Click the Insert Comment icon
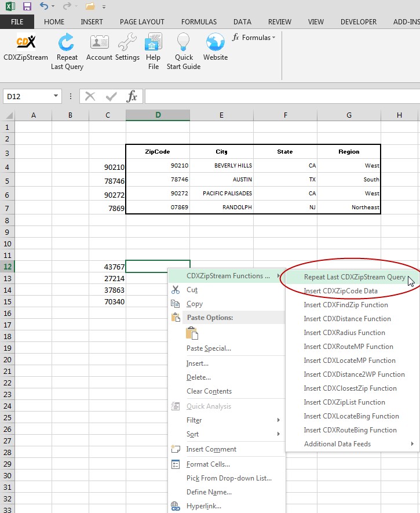The width and height of the screenshot is (420, 513). (176, 449)
